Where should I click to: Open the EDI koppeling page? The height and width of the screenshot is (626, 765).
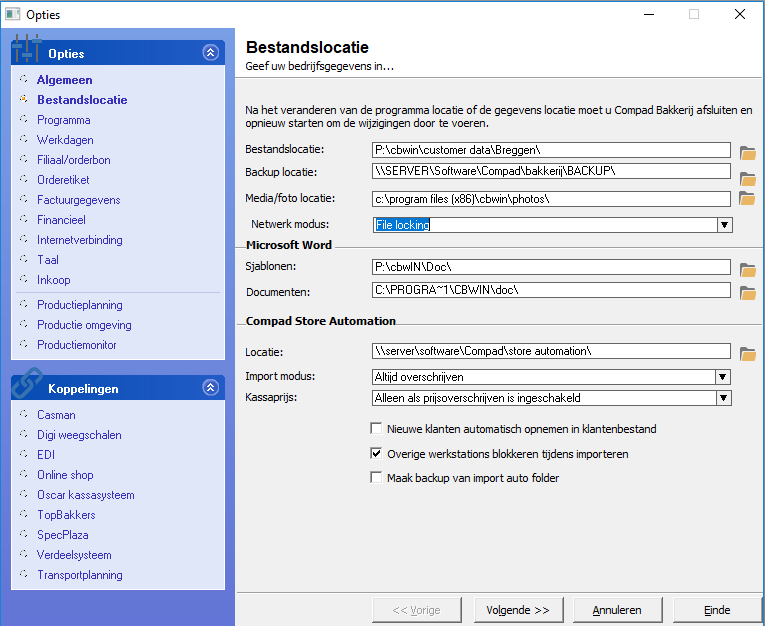tap(46, 455)
